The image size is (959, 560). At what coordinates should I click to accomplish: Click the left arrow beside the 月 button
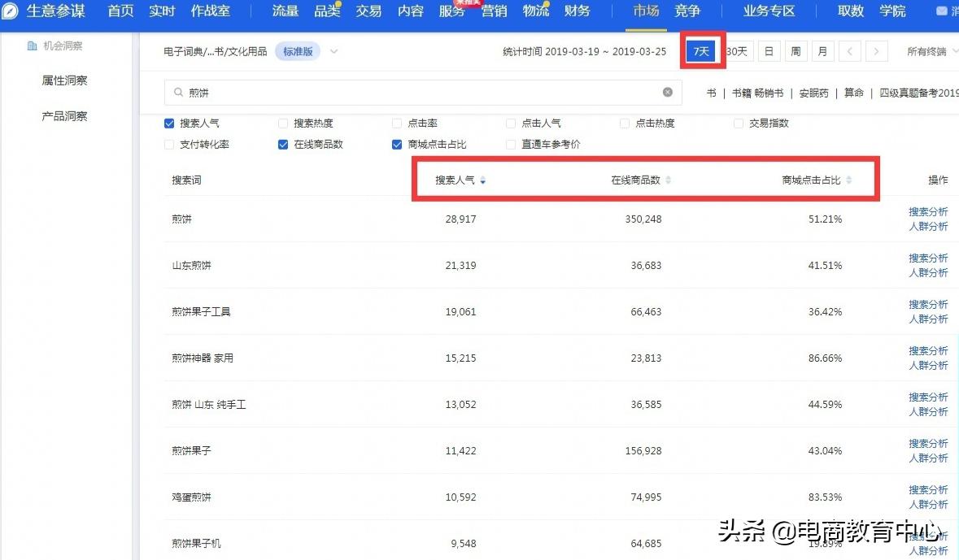tap(850, 50)
